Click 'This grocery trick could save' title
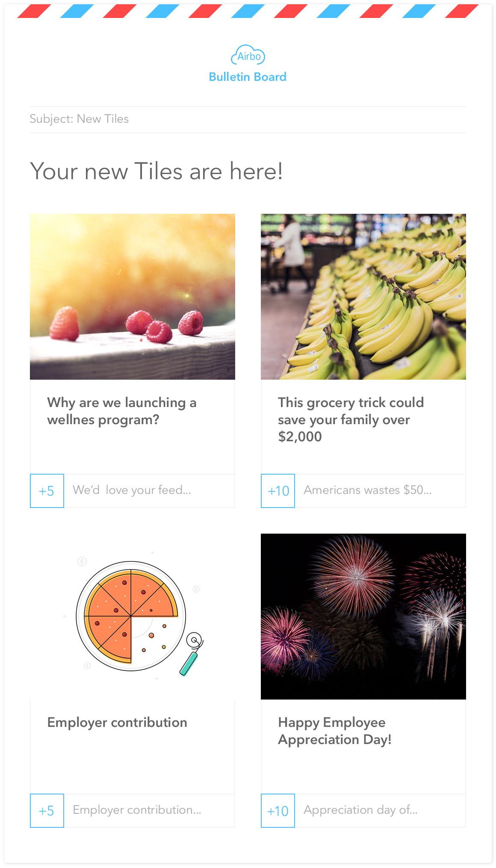Image resolution: width=496 pixels, height=868 pixels. (351, 419)
